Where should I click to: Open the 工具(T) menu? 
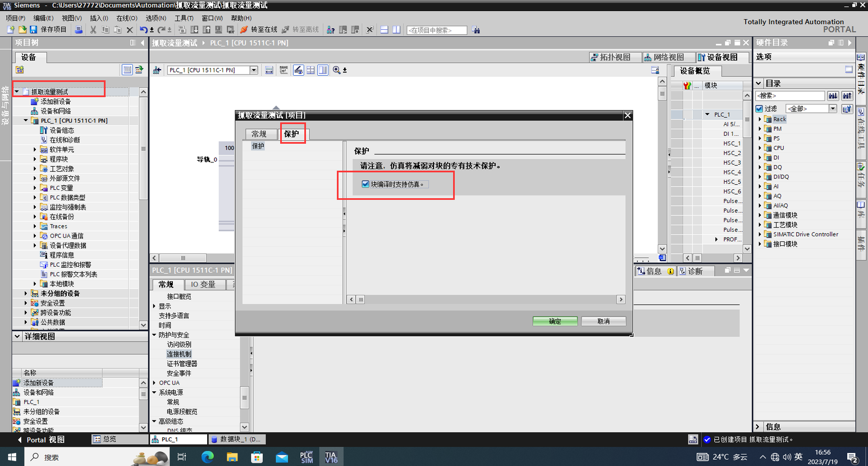coord(184,18)
